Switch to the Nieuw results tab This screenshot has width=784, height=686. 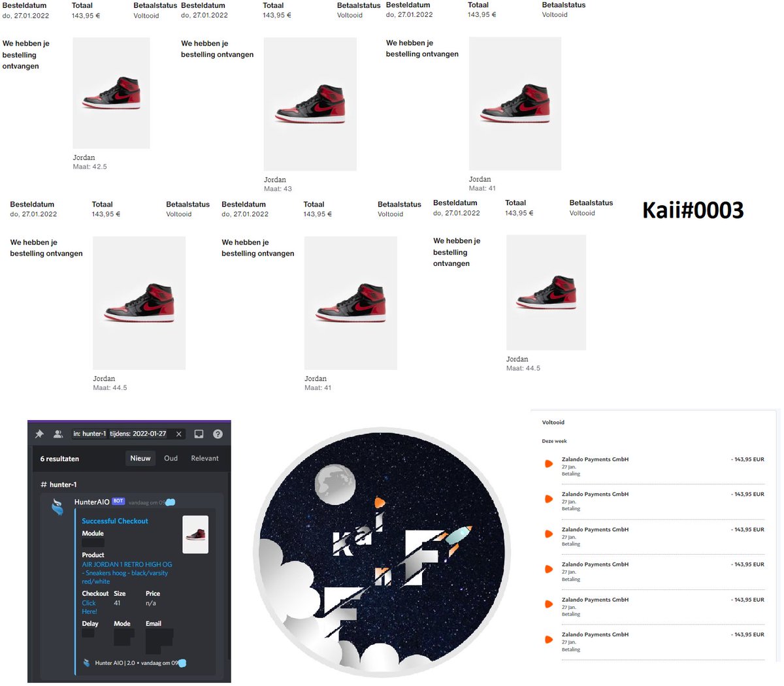tap(140, 458)
